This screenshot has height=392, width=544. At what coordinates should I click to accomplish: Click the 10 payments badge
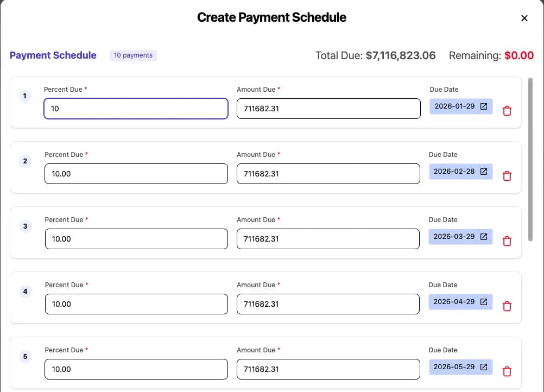click(x=133, y=55)
